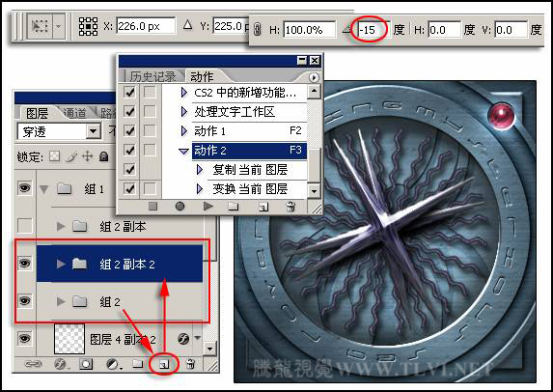Click the height scale 100.0% field
553x392 pixels.
point(309,30)
